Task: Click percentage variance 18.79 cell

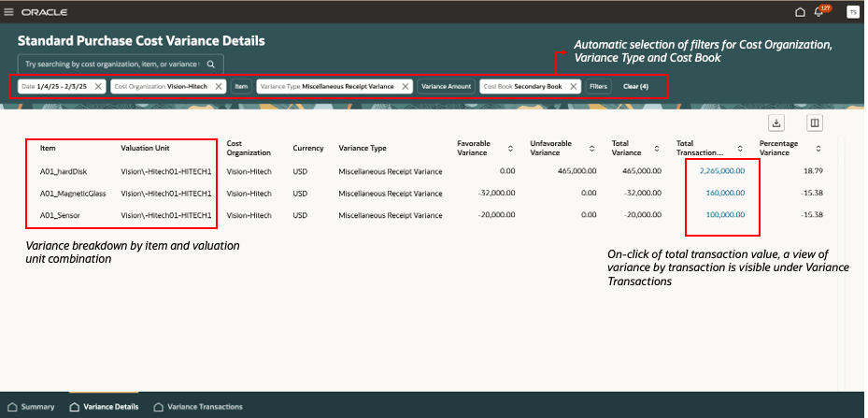Action: point(815,171)
